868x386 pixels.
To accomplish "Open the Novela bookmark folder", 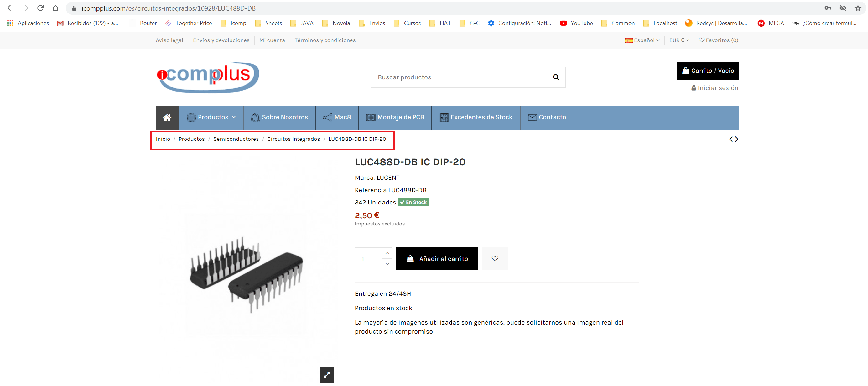I will click(x=336, y=23).
